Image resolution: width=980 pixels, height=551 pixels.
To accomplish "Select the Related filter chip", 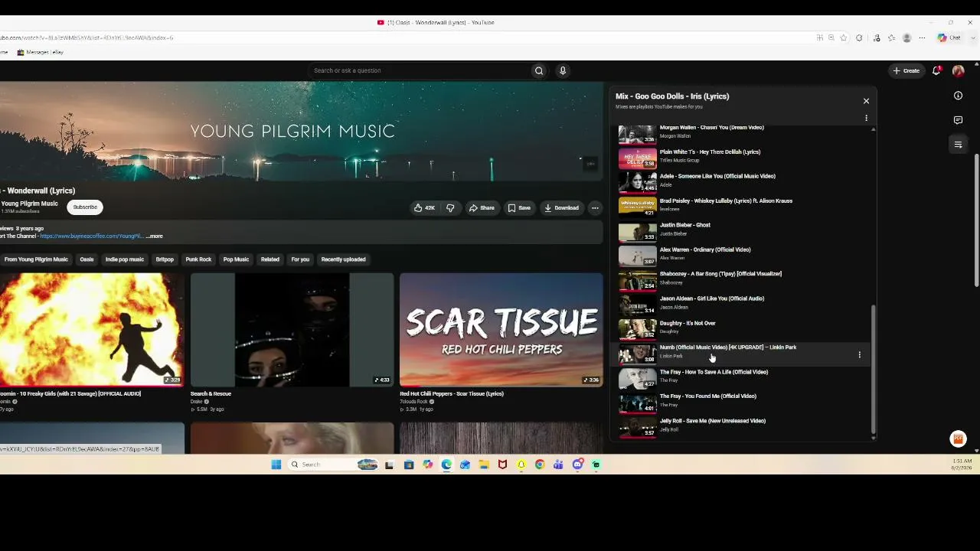I will pyautogui.click(x=270, y=259).
